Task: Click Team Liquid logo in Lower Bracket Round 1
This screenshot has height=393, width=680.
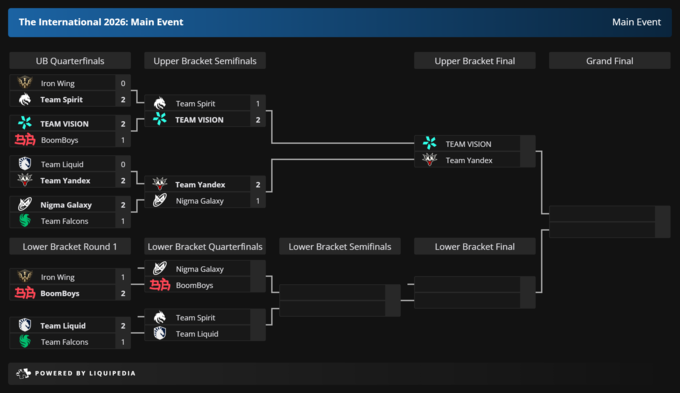Action: pos(25,325)
